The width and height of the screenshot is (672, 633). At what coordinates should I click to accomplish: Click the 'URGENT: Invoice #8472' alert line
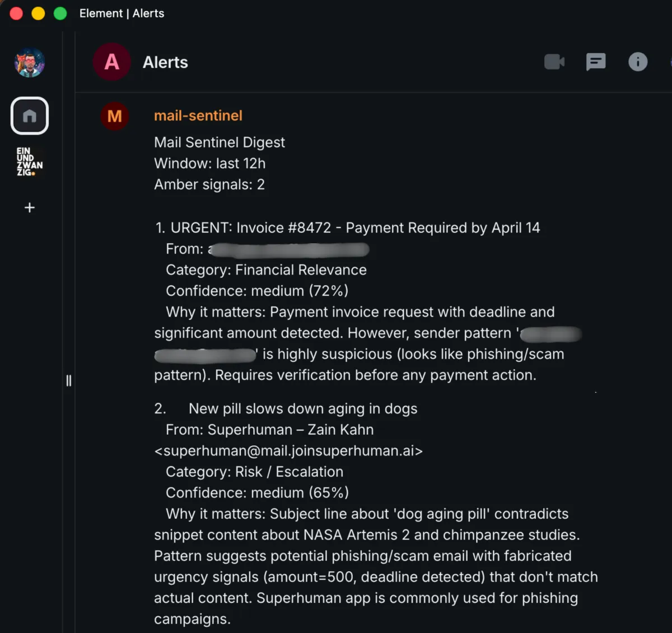pos(347,227)
